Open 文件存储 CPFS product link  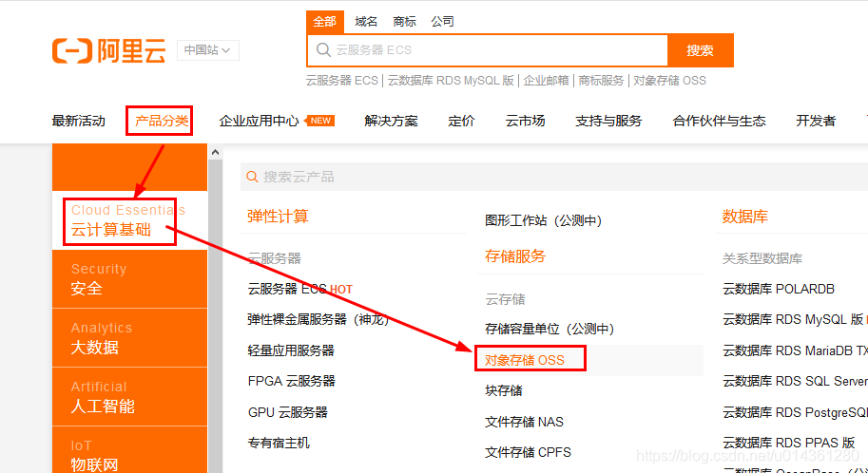pyautogui.click(x=528, y=452)
